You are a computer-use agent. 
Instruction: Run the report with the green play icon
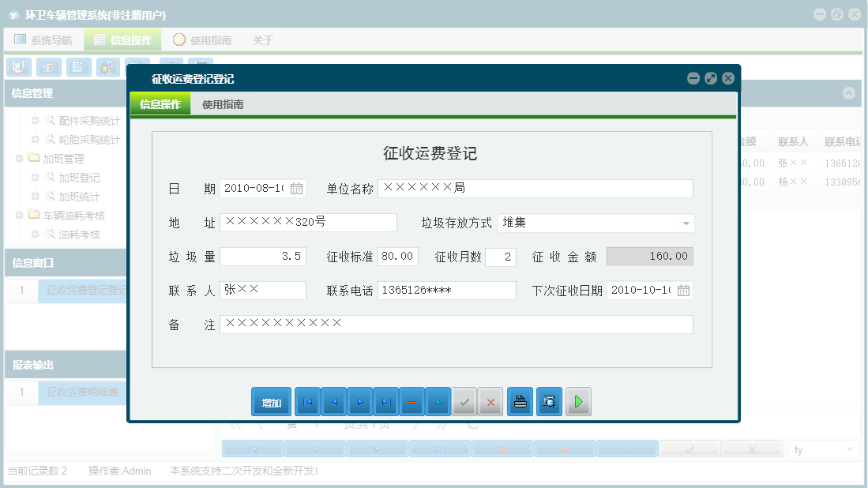[578, 401]
